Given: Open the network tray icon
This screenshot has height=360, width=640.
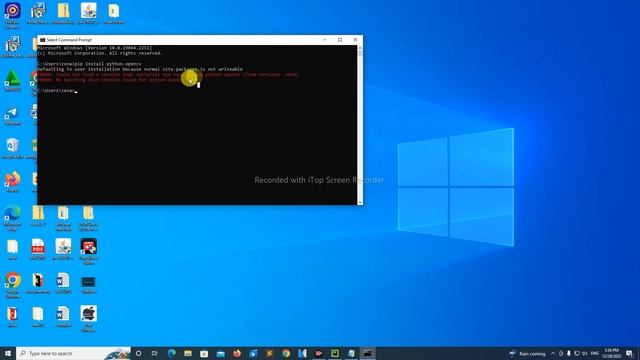Looking at the screenshot, I should pyautogui.click(x=577, y=353).
